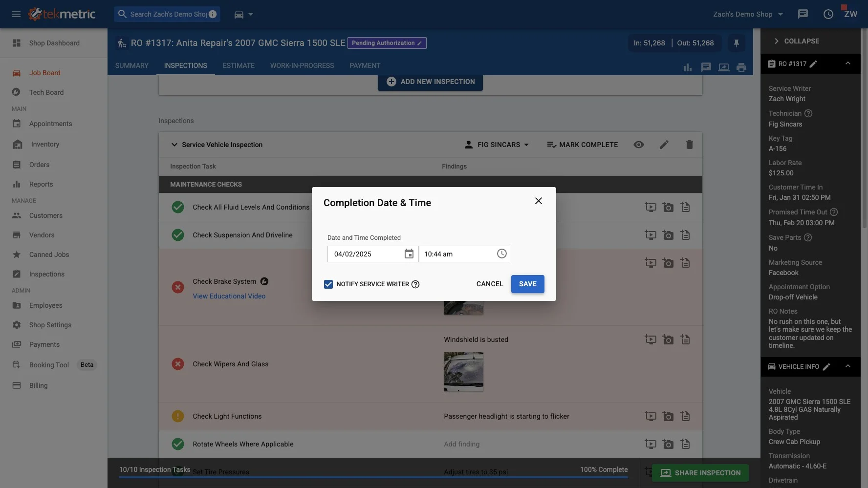
Task: Edit the Service Vehicle Inspection pencil icon
Action: [664, 145]
